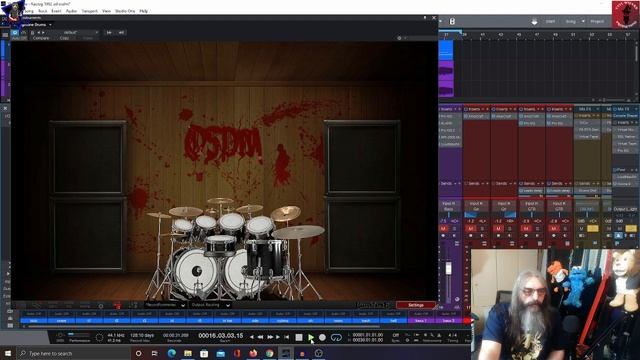Switch to the Song page
640x360 pixels.
(571, 21)
